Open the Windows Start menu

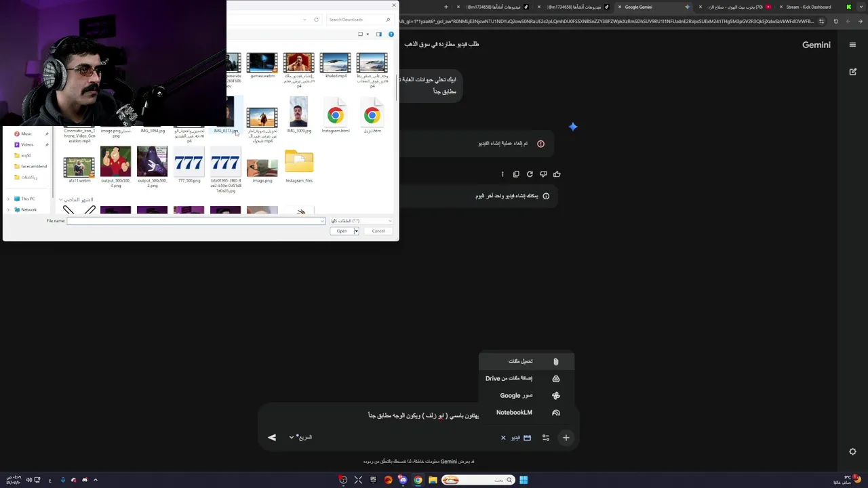coord(524,480)
